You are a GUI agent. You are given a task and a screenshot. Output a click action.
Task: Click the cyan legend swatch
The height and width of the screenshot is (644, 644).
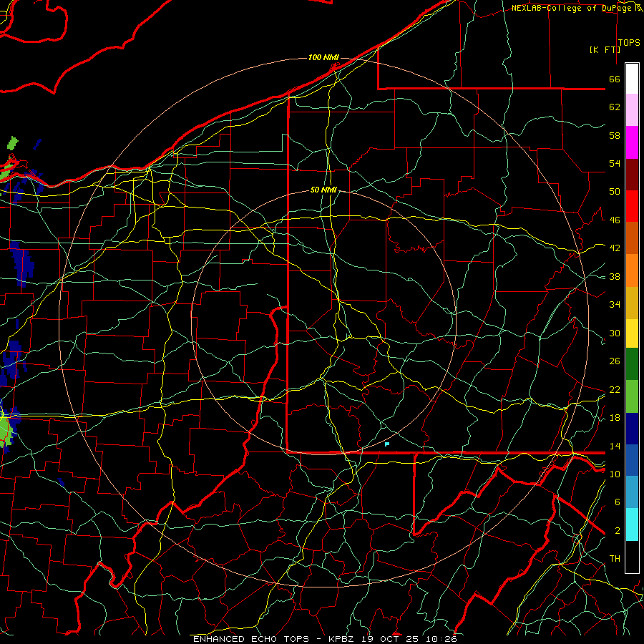coord(632,524)
